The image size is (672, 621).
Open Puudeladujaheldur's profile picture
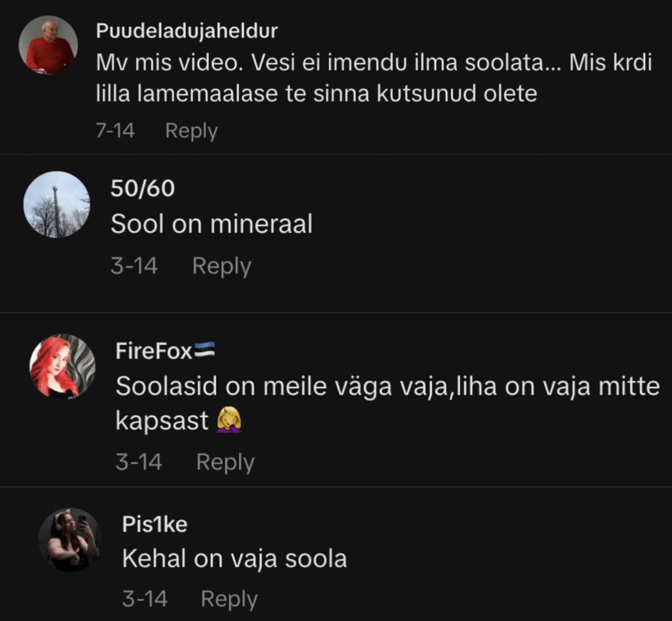coord(48,45)
